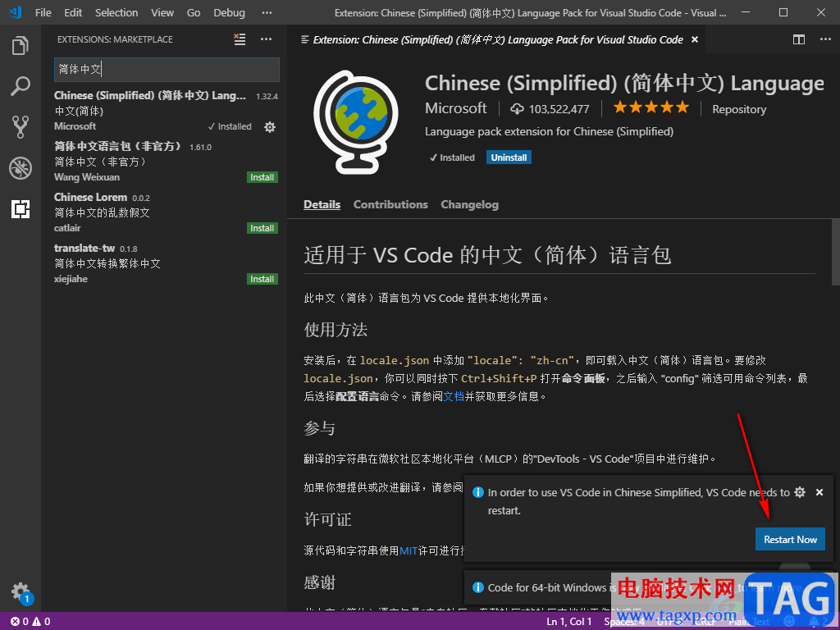Screen dimensions: 840x630
Task: Click the xiejiahe publisher name
Action: [71, 279]
